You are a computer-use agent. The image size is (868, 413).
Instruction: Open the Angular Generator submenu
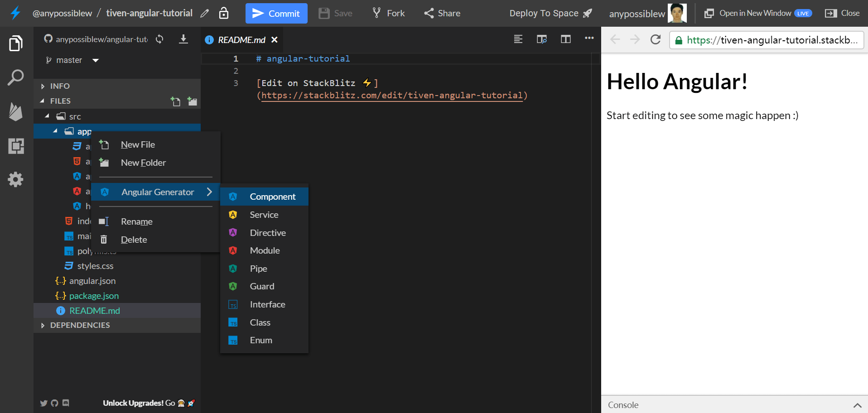(x=156, y=192)
